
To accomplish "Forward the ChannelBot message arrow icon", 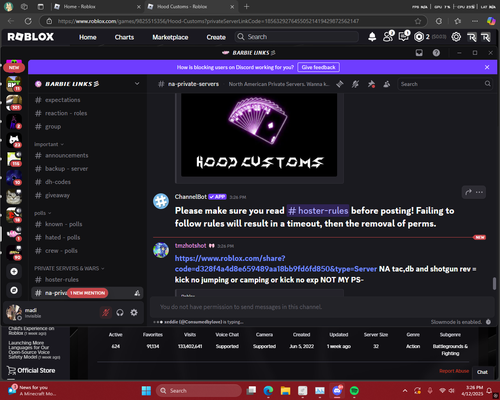I will coord(468,192).
